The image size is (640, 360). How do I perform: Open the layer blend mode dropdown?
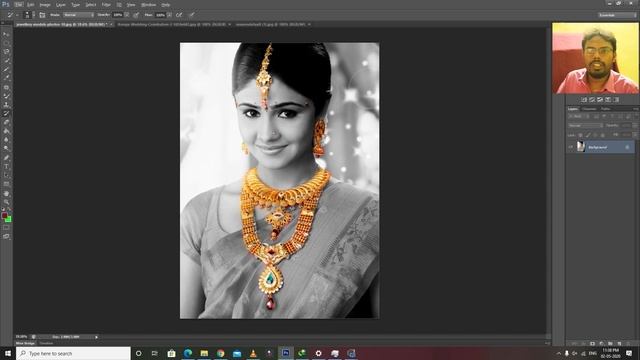pos(585,126)
